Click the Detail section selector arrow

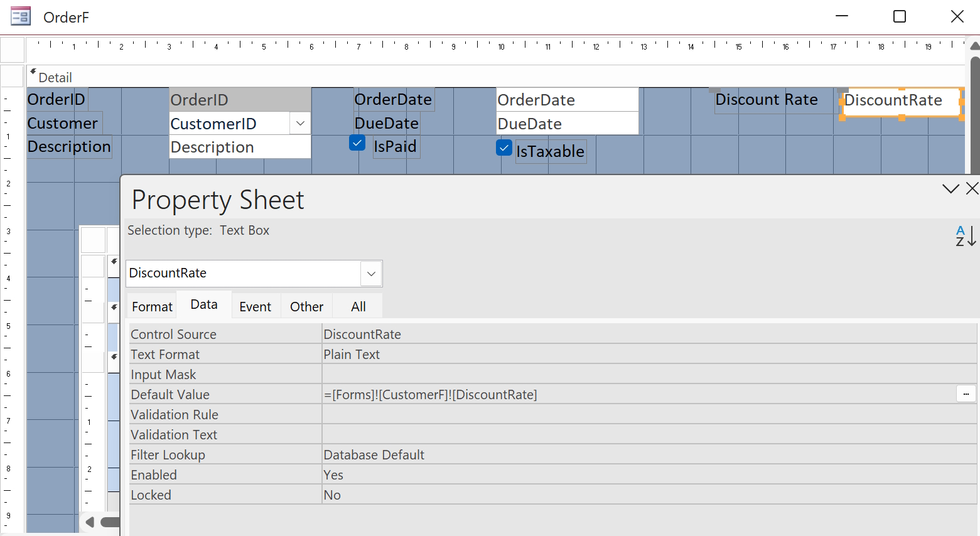click(x=33, y=72)
